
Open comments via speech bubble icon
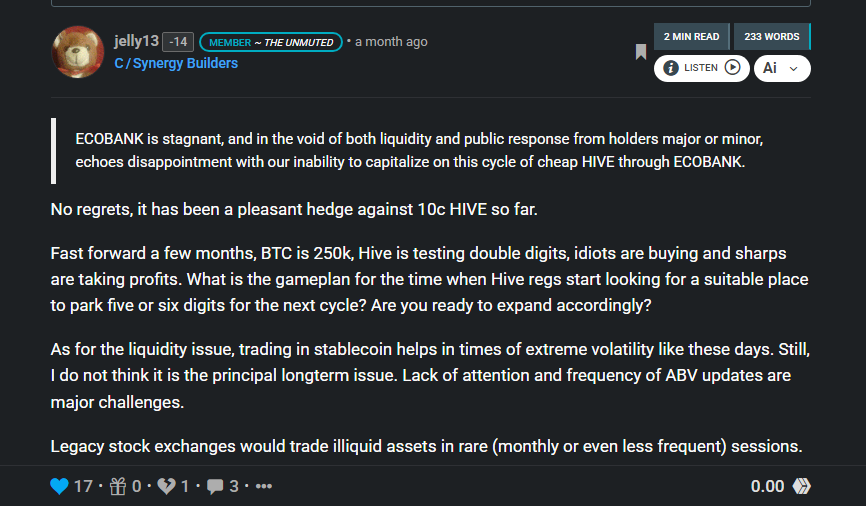point(215,486)
